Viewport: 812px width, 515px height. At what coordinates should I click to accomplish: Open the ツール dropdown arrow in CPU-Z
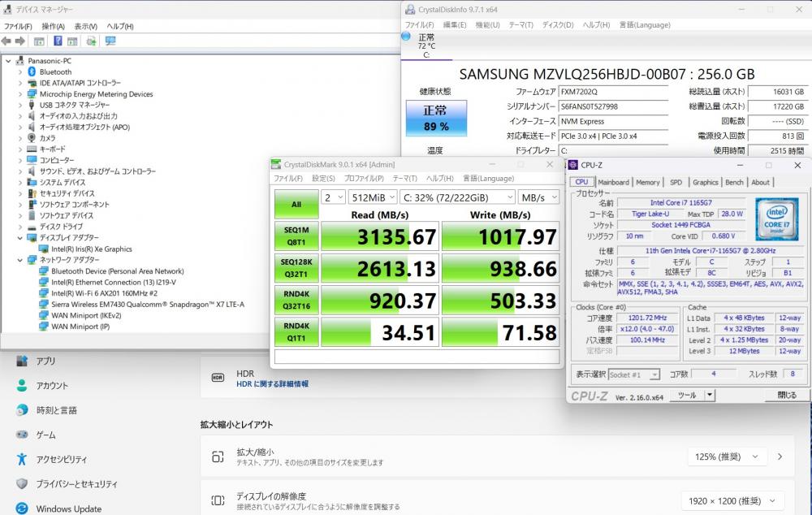click(x=710, y=396)
